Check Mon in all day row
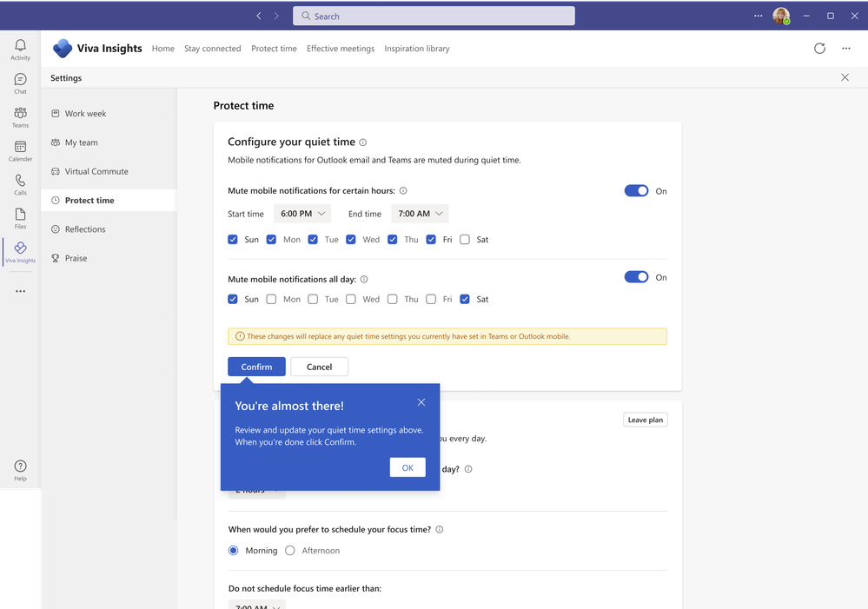Image resolution: width=868 pixels, height=609 pixels. [271, 300]
